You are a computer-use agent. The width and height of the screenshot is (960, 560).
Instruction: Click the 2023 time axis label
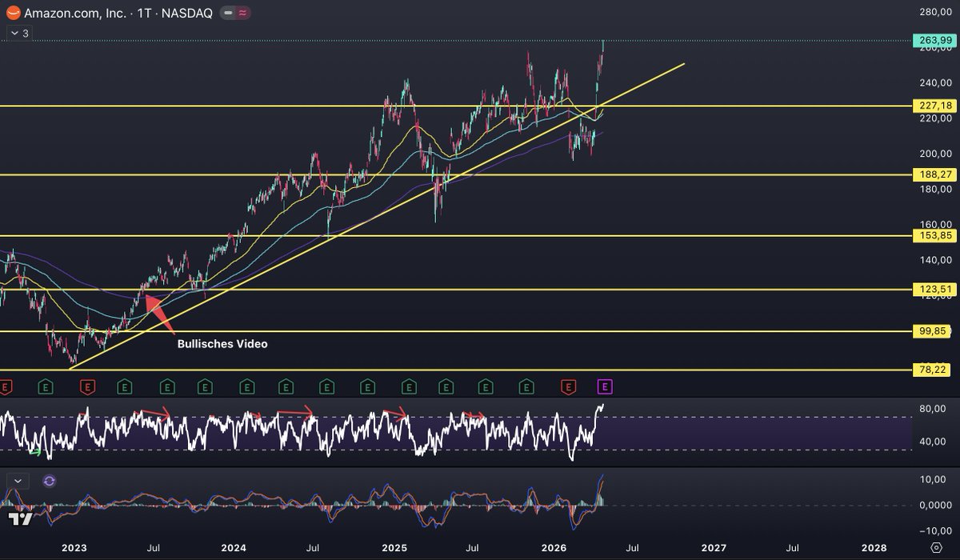(74, 548)
